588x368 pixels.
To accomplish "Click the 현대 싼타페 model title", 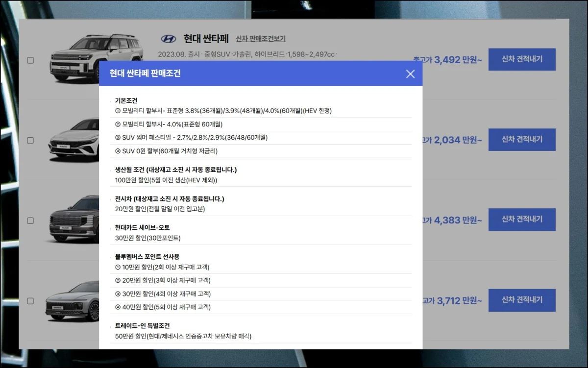I will pos(206,39).
